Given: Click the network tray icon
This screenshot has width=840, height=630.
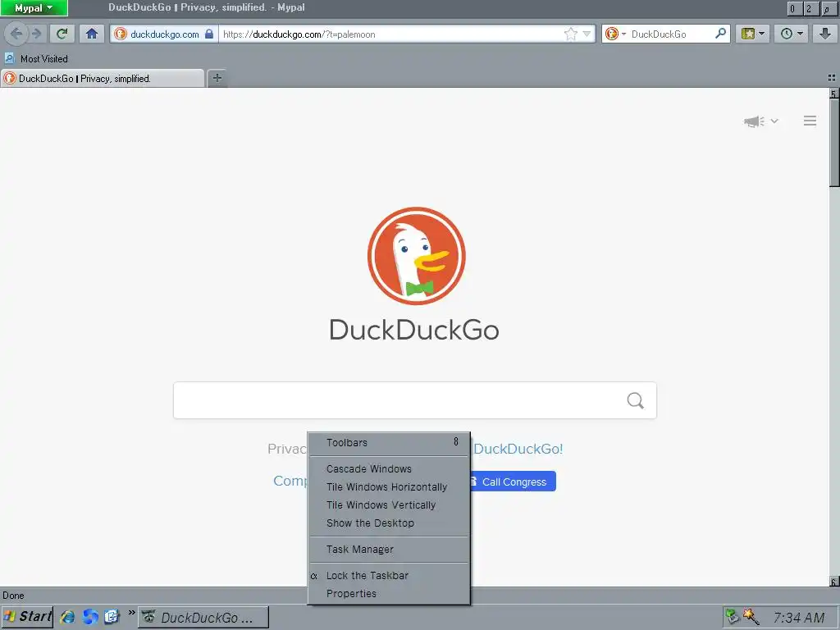Looking at the screenshot, I should (x=732, y=617).
